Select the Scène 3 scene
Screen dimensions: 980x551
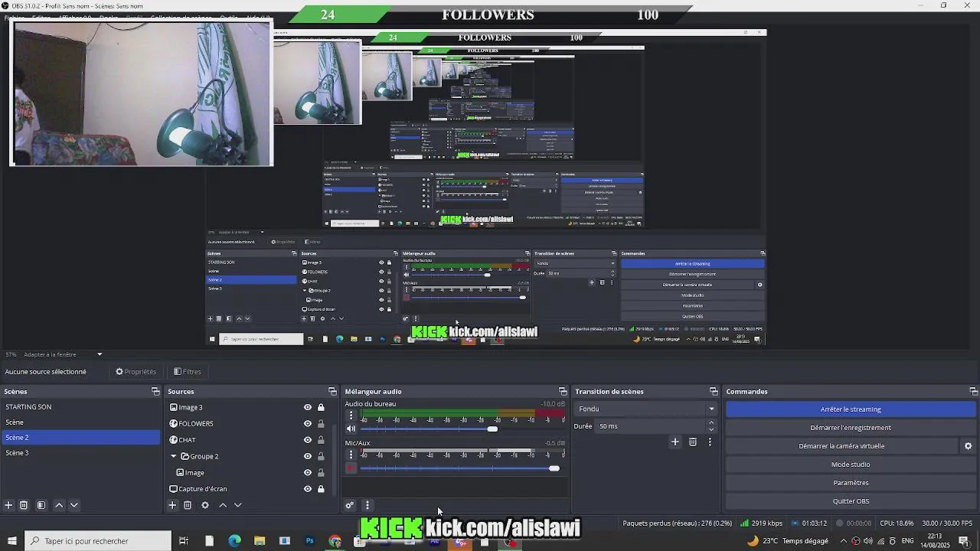click(80, 453)
